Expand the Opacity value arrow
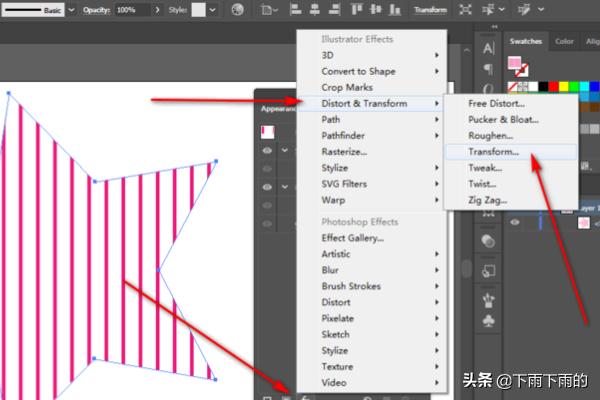This screenshot has width=600, height=400. pos(159,9)
